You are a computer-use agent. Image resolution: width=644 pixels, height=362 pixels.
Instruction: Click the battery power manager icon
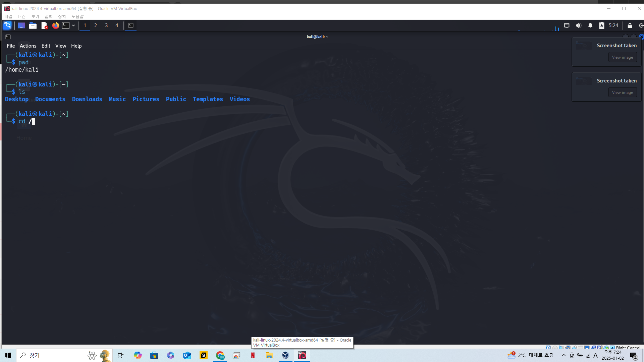tap(602, 25)
